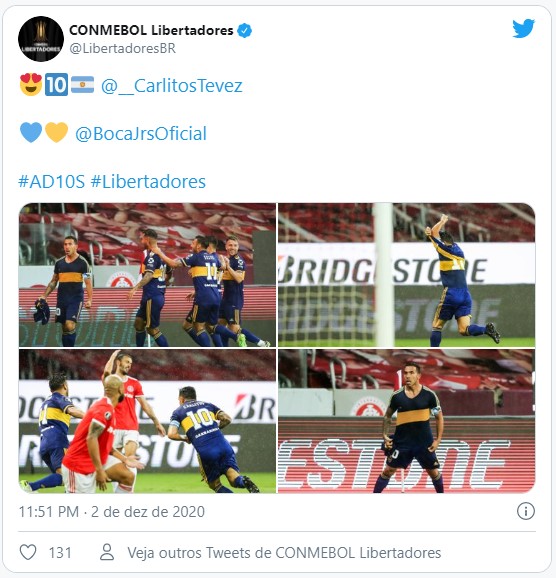The image size is (556, 578).
Task: Open the CONMEBOL Libertadores profile avatar
Action: pyautogui.click(x=41, y=39)
